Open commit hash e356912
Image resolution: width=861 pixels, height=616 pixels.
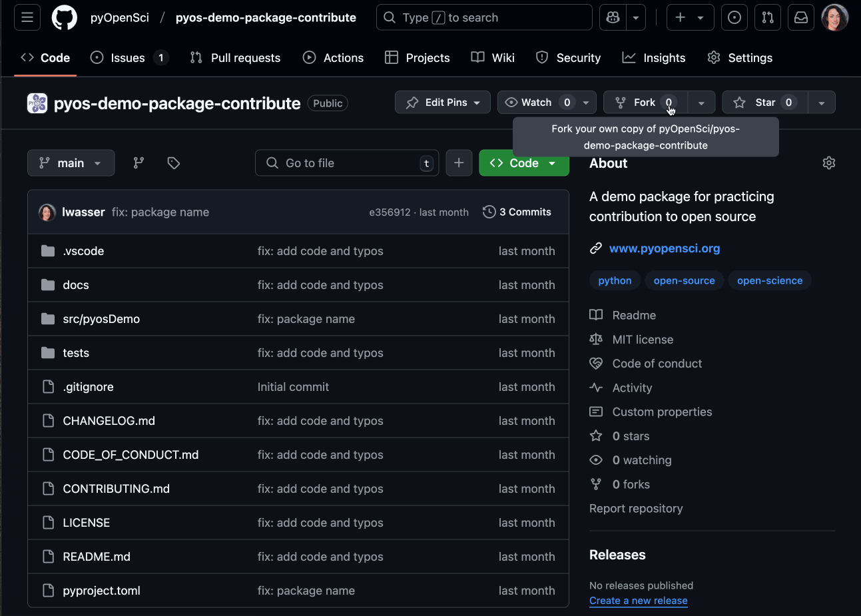pyautogui.click(x=390, y=212)
